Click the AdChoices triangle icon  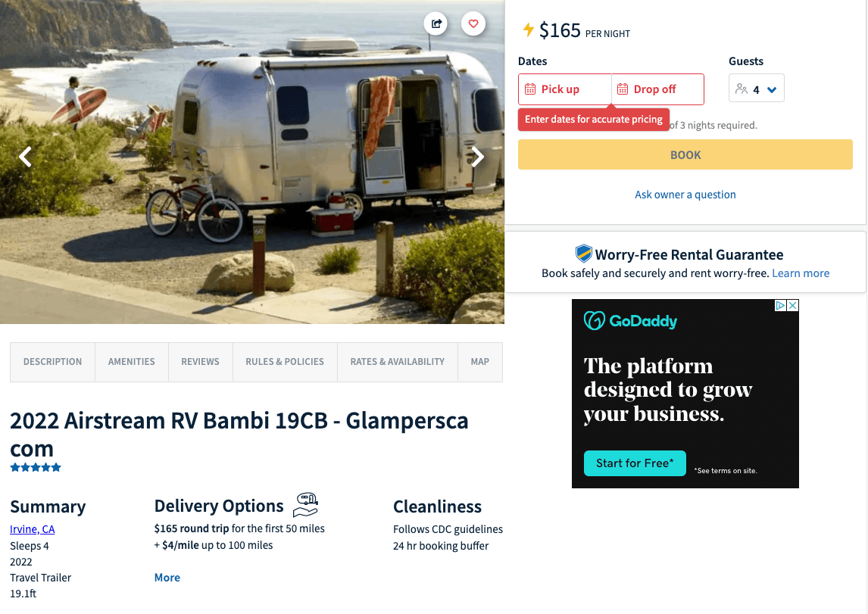(781, 305)
